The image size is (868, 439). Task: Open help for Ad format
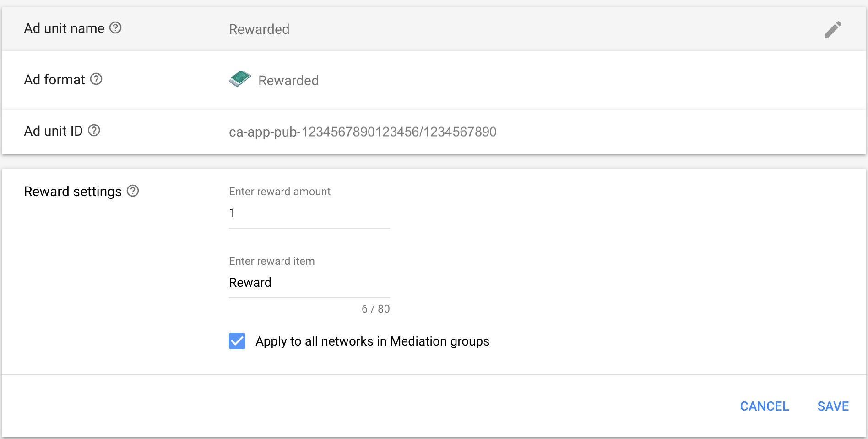click(96, 79)
